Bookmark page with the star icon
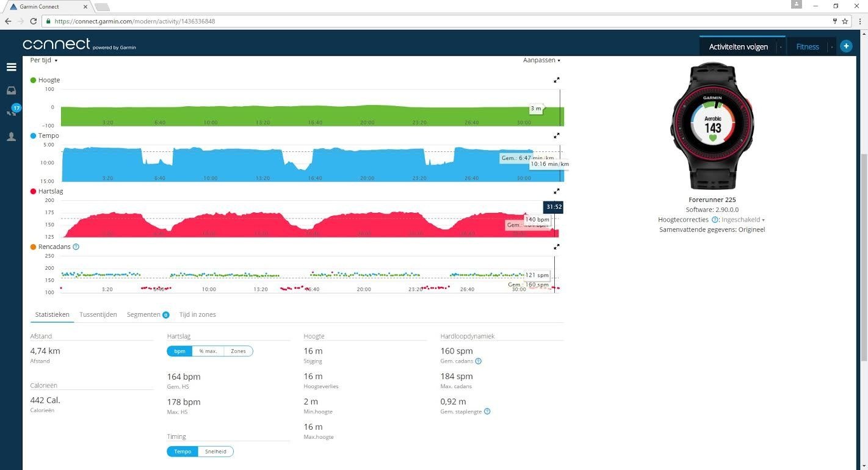Screen dimensions: 868x470 point(845,21)
